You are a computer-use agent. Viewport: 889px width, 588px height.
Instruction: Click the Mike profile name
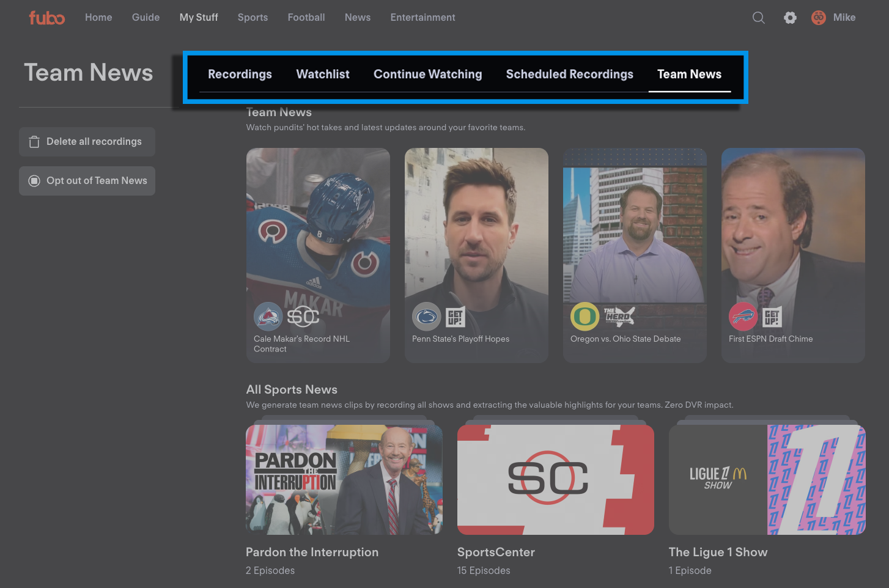click(x=844, y=18)
